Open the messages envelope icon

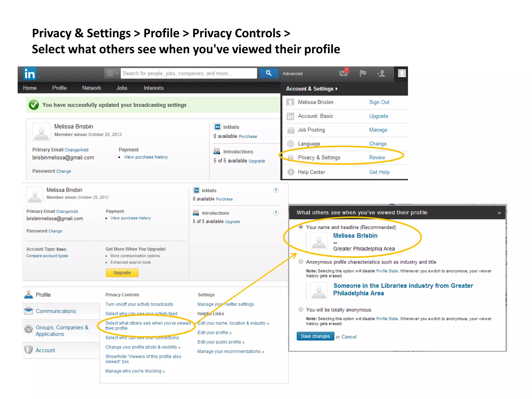[x=344, y=73]
